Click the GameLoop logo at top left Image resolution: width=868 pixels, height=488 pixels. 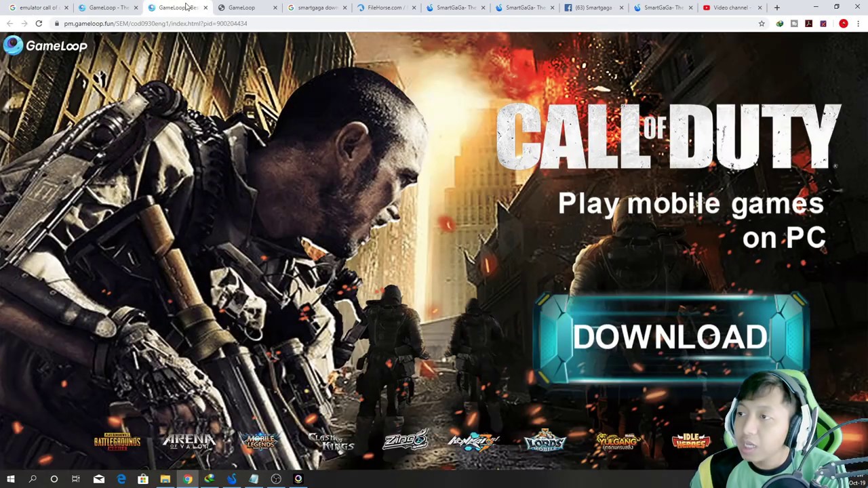[x=45, y=46]
